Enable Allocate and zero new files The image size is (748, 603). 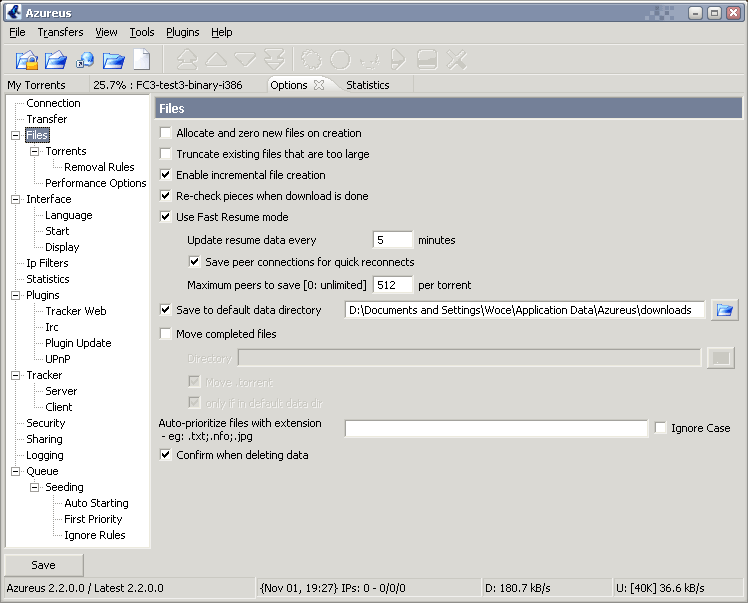tap(166, 133)
